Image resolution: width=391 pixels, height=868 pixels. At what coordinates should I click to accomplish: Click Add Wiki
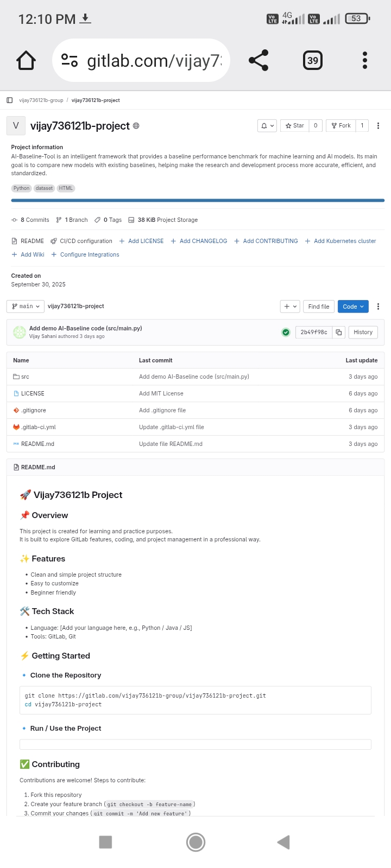pos(28,254)
